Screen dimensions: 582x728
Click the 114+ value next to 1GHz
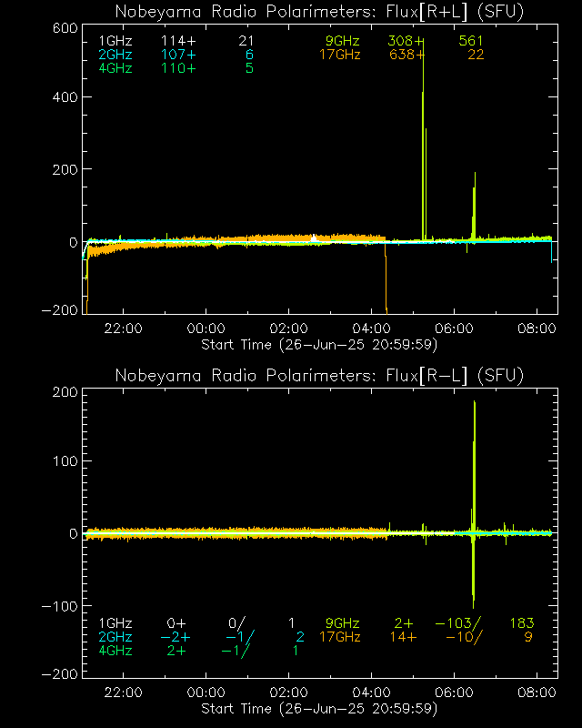(x=178, y=41)
